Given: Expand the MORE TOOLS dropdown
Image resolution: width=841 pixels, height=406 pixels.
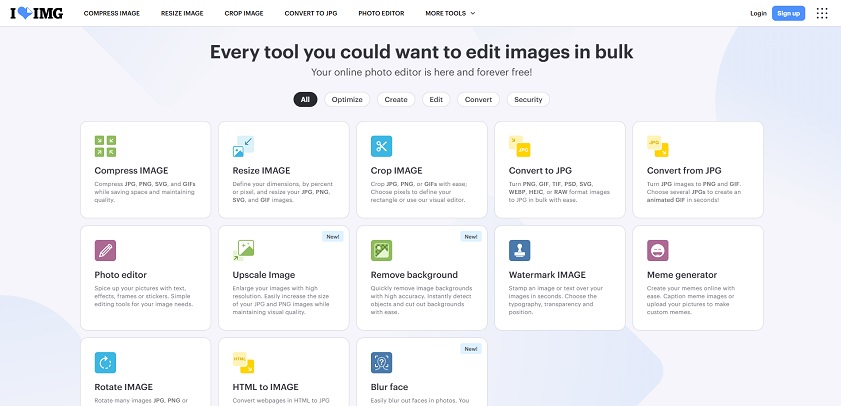Looking at the screenshot, I should [x=449, y=14].
